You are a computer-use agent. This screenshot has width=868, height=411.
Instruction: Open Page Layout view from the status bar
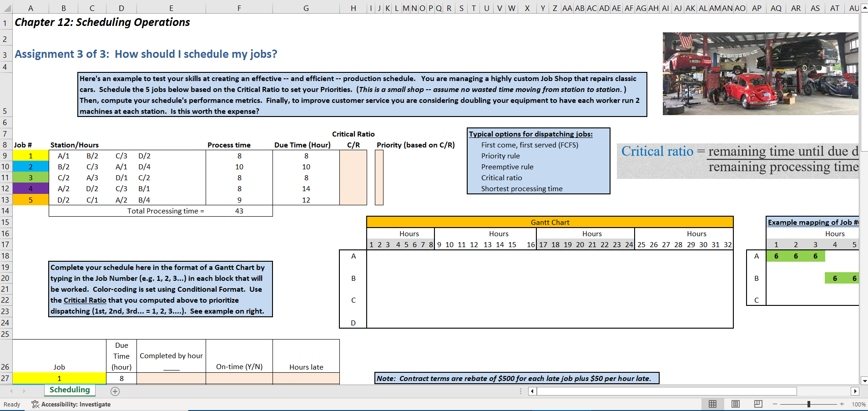(736, 404)
